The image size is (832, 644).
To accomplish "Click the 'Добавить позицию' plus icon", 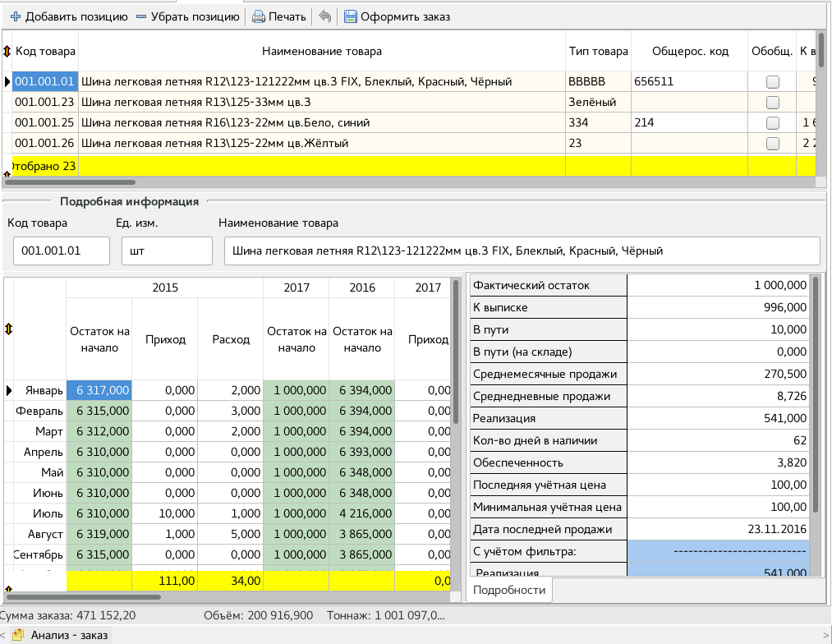I will [x=15, y=16].
